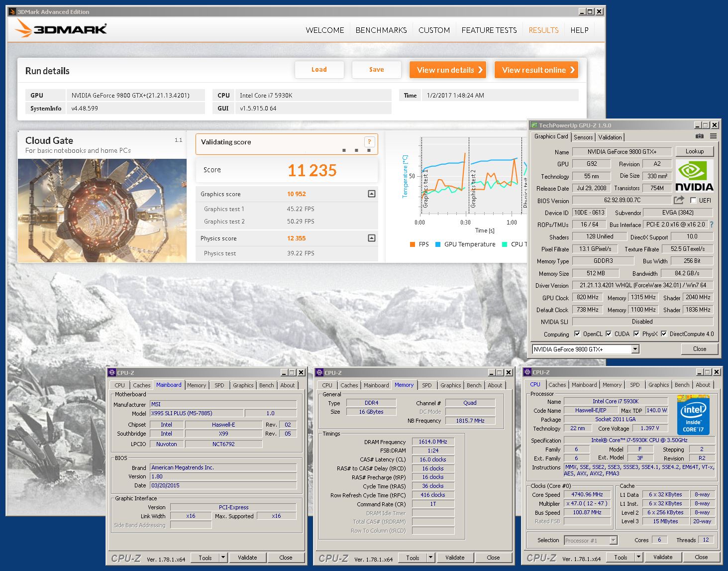The image size is (728, 571).
Task: Click the 3DMark logo
Action: pyautogui.click(x=61, y=29)
